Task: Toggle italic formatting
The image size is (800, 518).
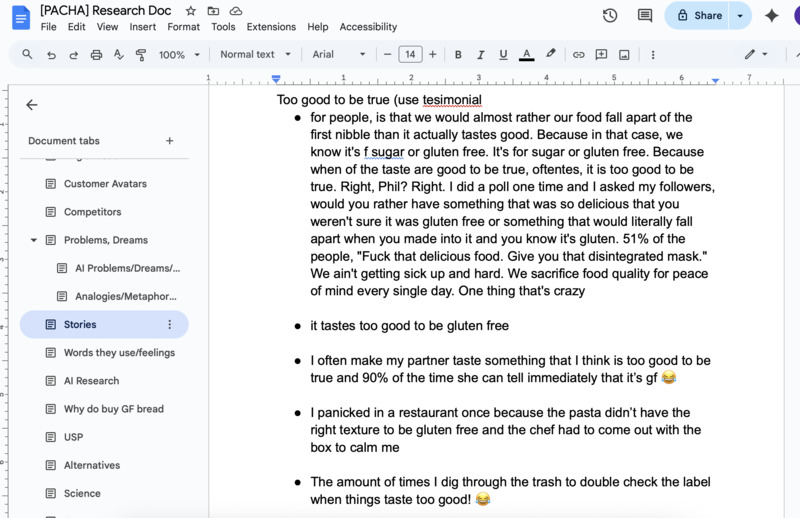Action: point(481,55)
